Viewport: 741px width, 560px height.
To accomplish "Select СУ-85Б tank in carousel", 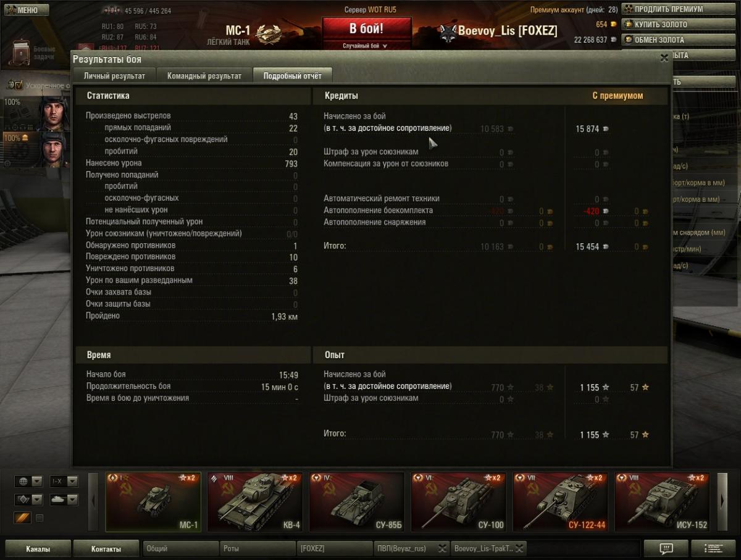I will point(357,502).
